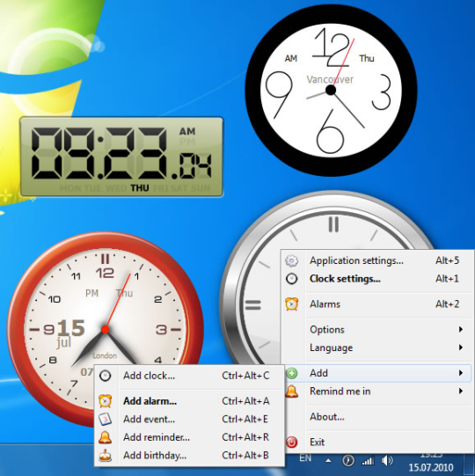This screenshot has height=476, width=475.
Task: Click the speaker volume tray icon
Action: coord(387,460)
